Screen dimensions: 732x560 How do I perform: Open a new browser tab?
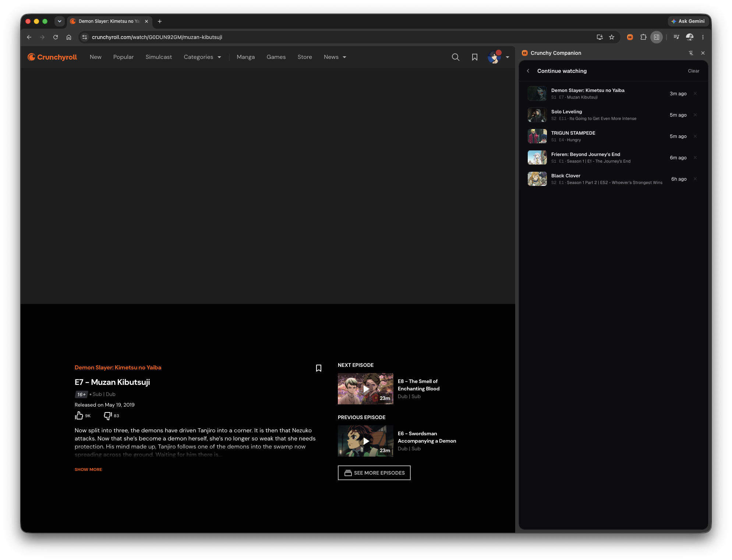[x=160, y=21]
